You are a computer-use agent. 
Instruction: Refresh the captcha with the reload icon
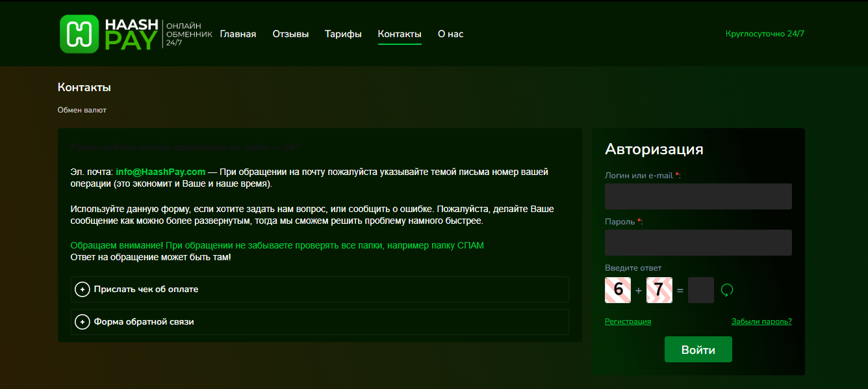tap(727, 290)
